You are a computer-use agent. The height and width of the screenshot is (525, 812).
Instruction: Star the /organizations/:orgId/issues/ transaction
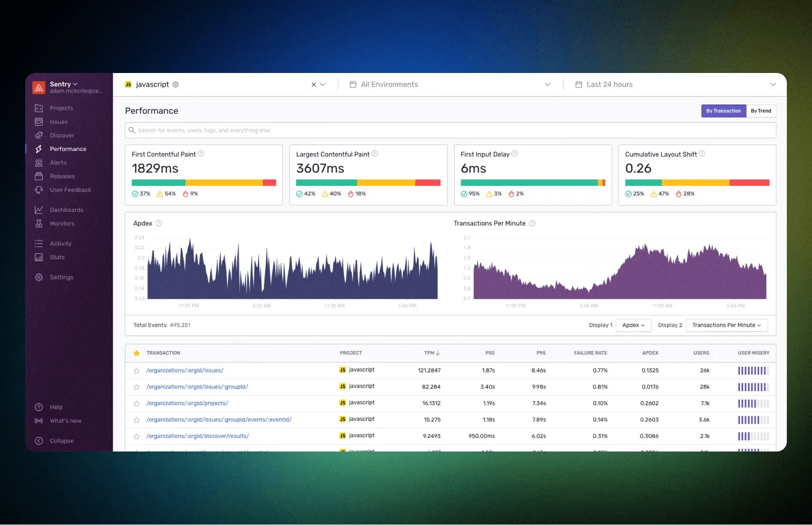[x=136, y=370]
